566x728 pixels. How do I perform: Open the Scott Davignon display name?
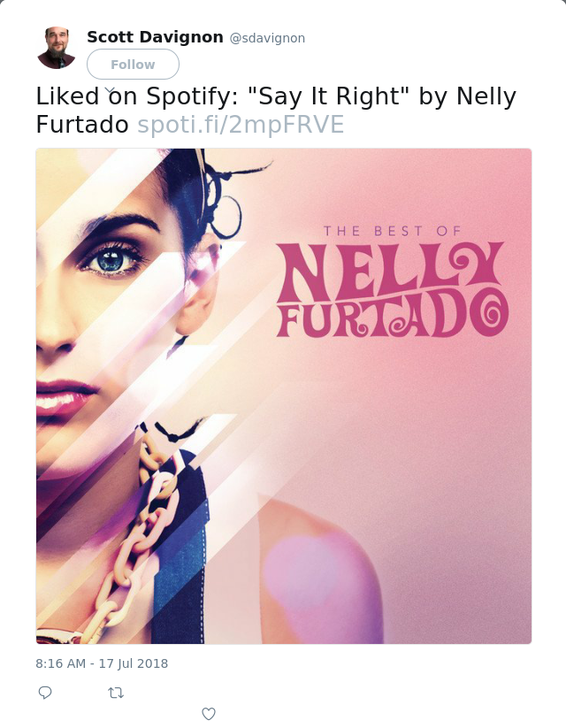155,36
